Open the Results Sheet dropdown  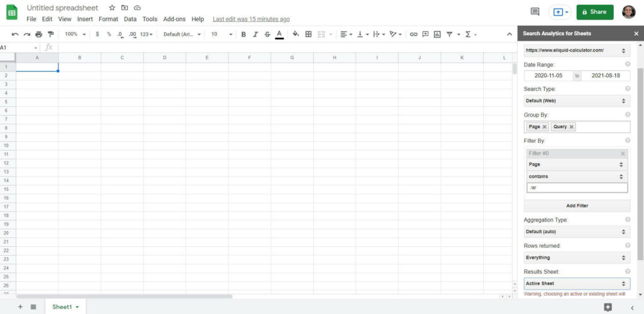tap(577, 284)
